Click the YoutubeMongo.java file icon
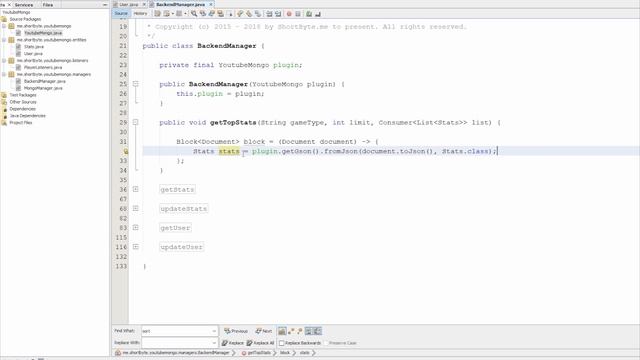The height and width of the screenshot is (360, 640). click(x=18, y=33)
